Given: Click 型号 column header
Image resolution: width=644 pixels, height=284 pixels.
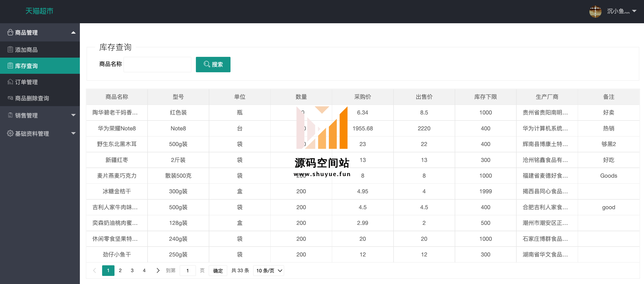Looking at the screenshot, I should pyautogui.click(x=178, y=97).
